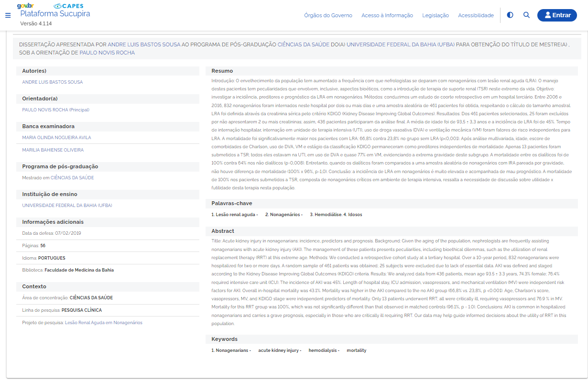Viewport: 588px width, 382px height.
Task: Open Órgãos do Governo menu item
Action: coord(328,15)
